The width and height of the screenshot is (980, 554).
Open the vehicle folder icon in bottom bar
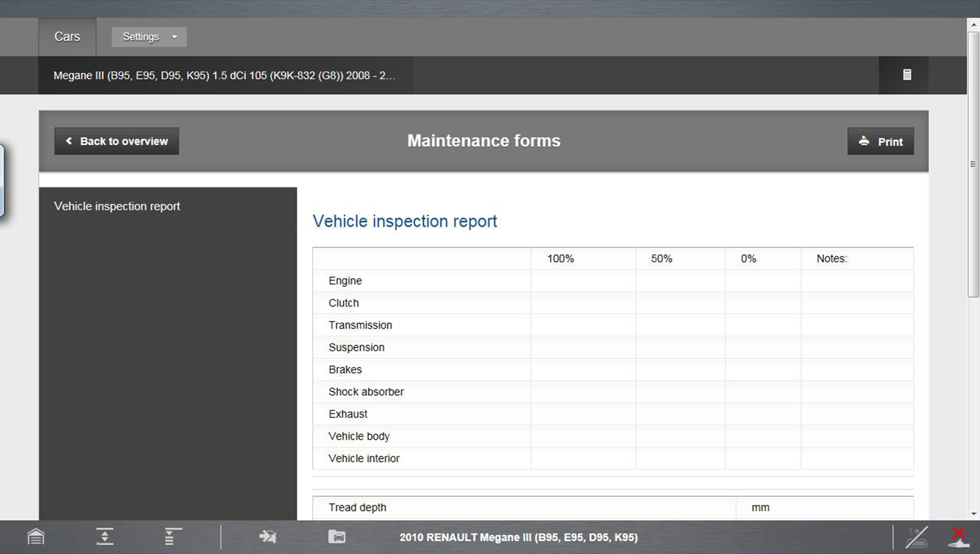coord(336,537)
